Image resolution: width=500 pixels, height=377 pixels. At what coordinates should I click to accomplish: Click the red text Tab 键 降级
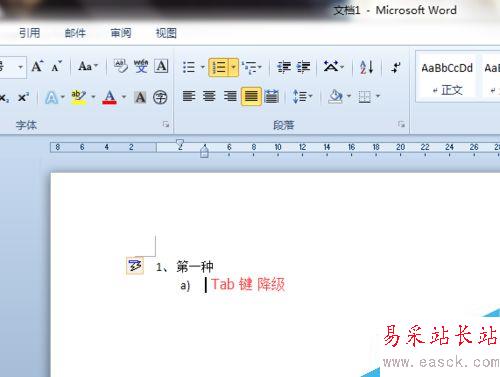(x=248, y=284)
